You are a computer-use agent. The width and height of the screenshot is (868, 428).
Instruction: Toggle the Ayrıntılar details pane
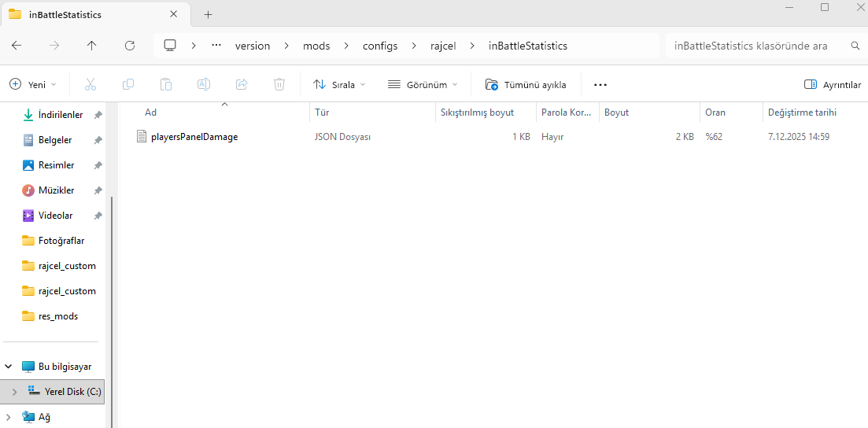click(x=832, y=84)
